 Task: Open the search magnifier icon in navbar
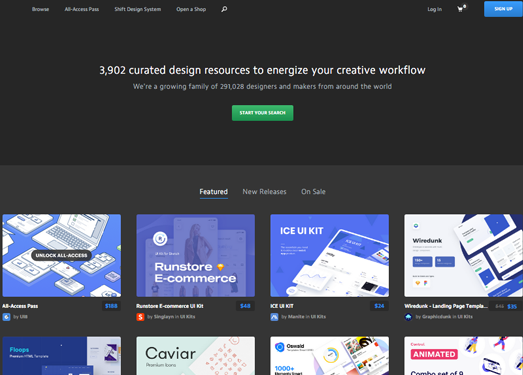pyautogui.click(x=224, y=9)
